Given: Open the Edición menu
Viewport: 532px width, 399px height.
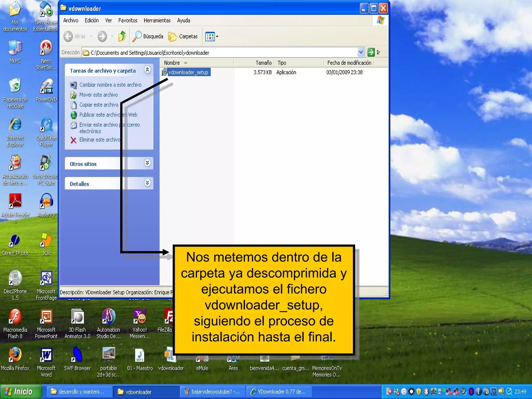Looking at the screenshot, I should click(92, 21).
